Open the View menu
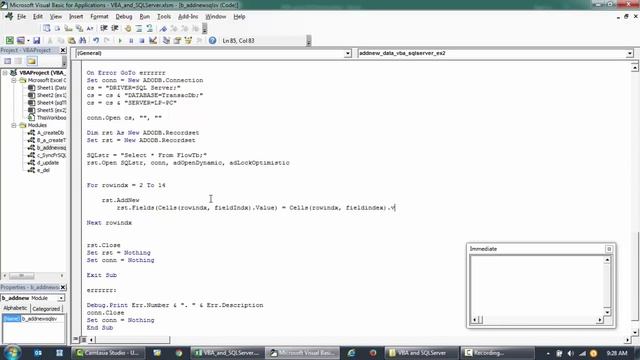 [x=56, y=17]
